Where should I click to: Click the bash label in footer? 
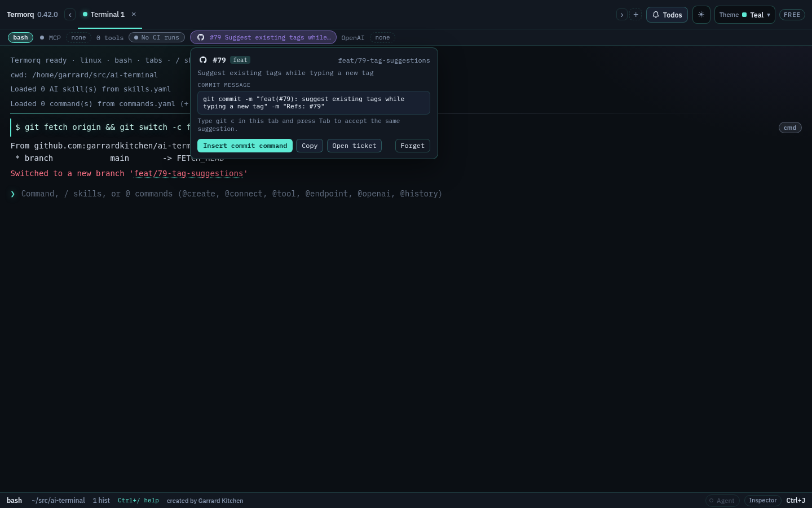[15, 501]
